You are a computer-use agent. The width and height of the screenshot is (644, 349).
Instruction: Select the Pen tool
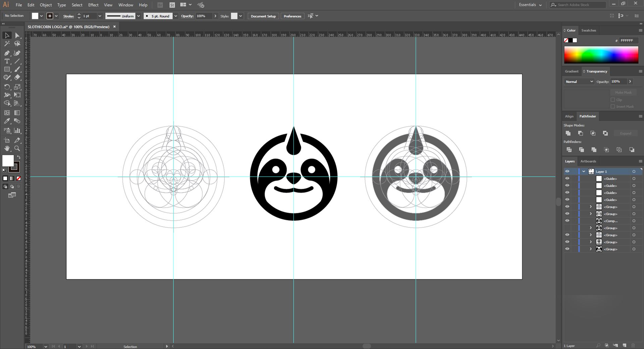pyautogui.click(x=7, y=53)
